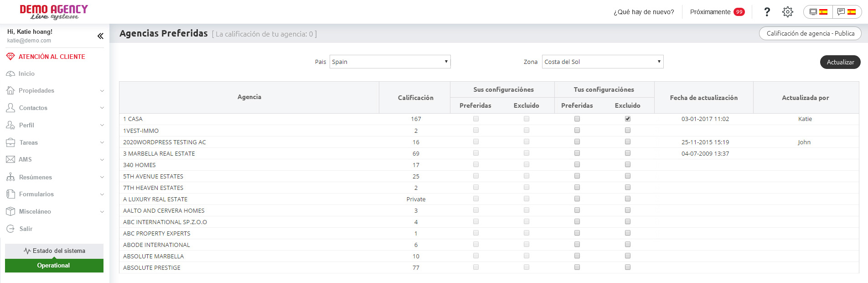868x283 pixels.
Task: Click the Formularios document icon
Action: 10,194
